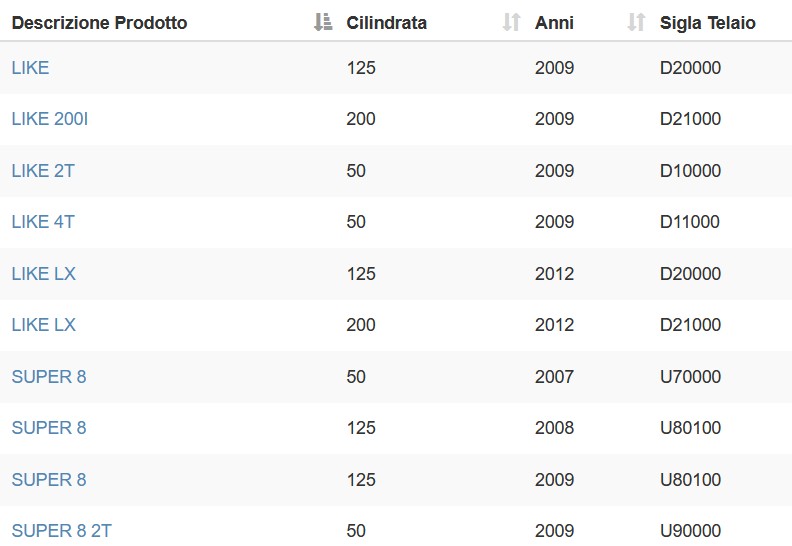Click the Cilindrata column sort arrows
Viewport: 792px width, 546px height.
coord(511,22)
